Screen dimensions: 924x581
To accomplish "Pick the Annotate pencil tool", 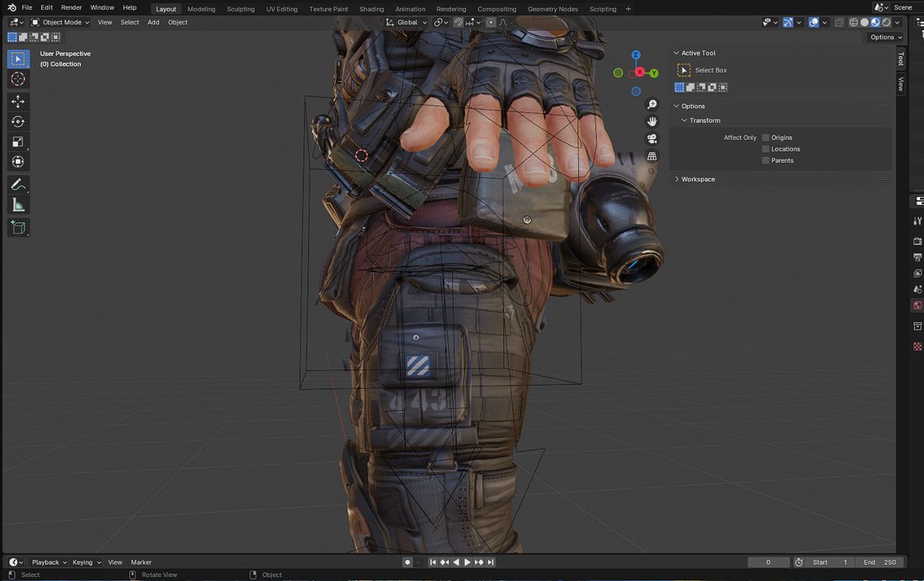I will [18, 185].
